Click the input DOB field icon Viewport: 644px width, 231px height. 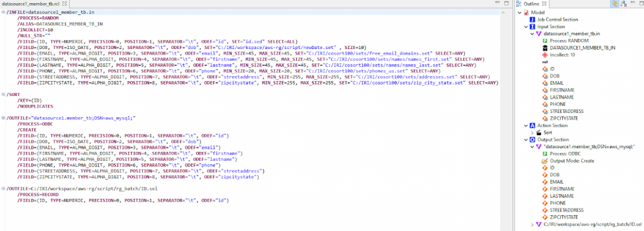pos(545,76)
